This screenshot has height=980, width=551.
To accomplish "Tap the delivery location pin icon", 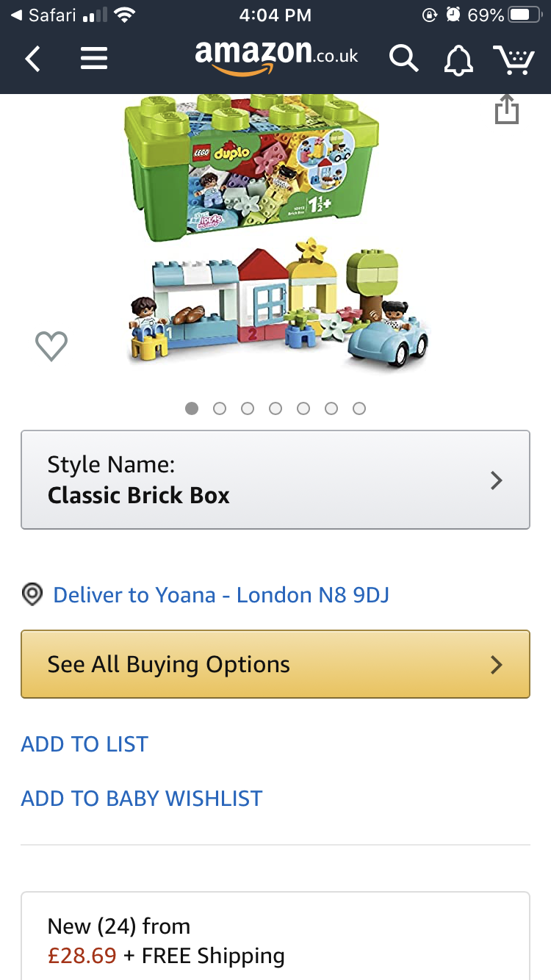I will tap(32, 594).
